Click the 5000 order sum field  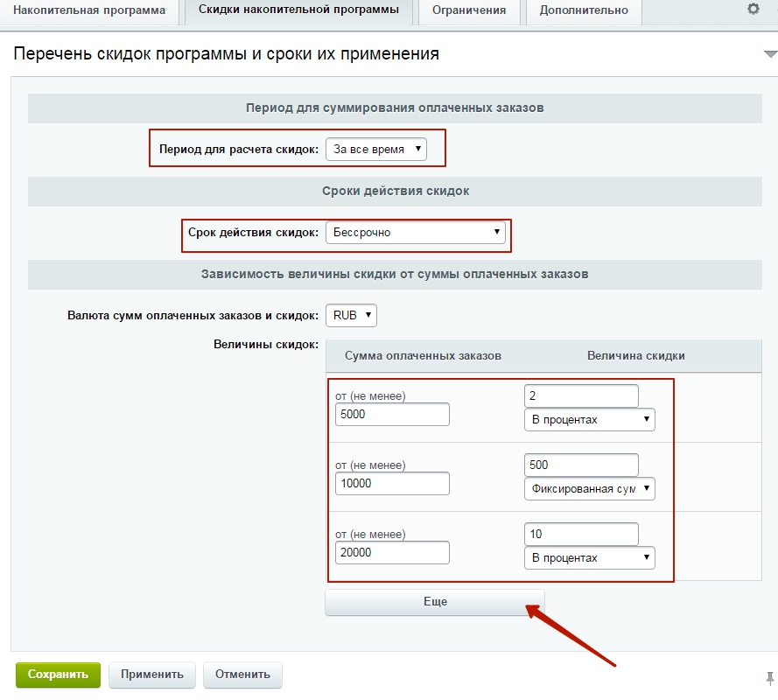(x=392, y=415)
